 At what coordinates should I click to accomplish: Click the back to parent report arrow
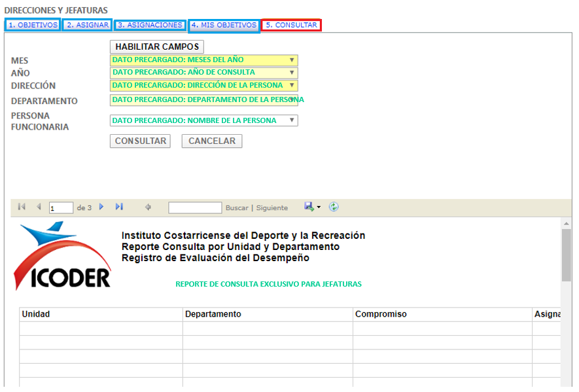click(x=148, y=207)
